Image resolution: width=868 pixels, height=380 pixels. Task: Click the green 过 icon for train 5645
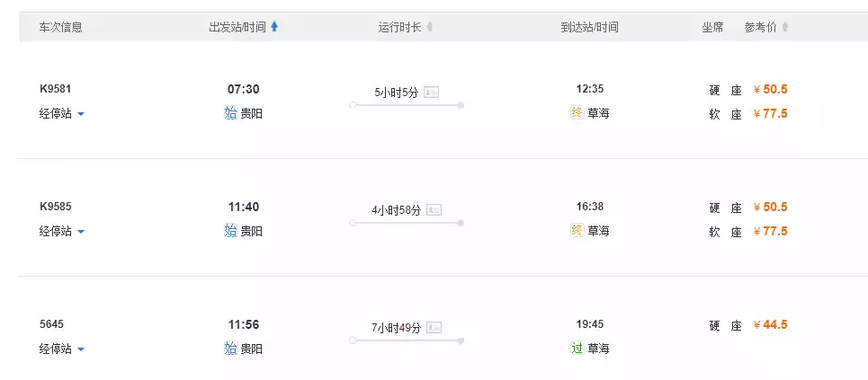point(577,348)
